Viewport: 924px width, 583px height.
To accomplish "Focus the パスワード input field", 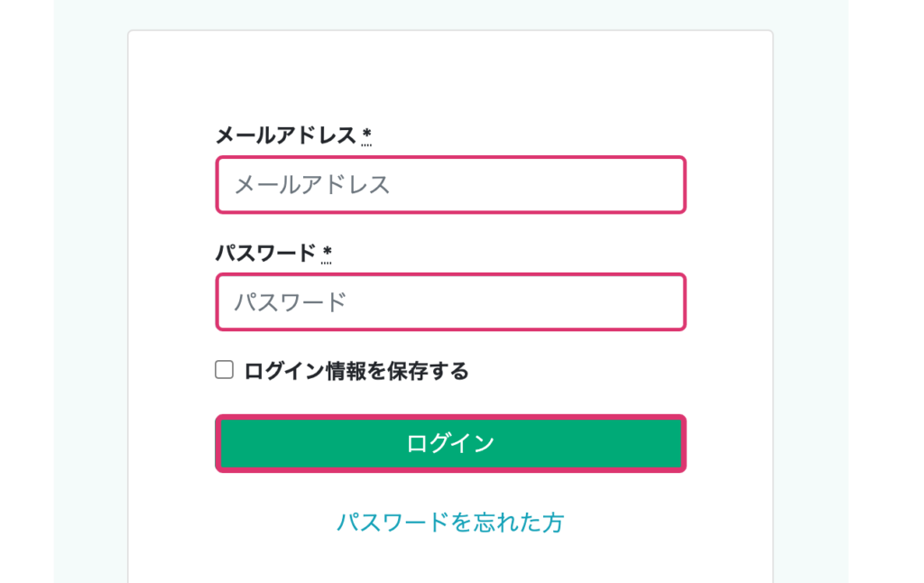I will click(450, 302).
